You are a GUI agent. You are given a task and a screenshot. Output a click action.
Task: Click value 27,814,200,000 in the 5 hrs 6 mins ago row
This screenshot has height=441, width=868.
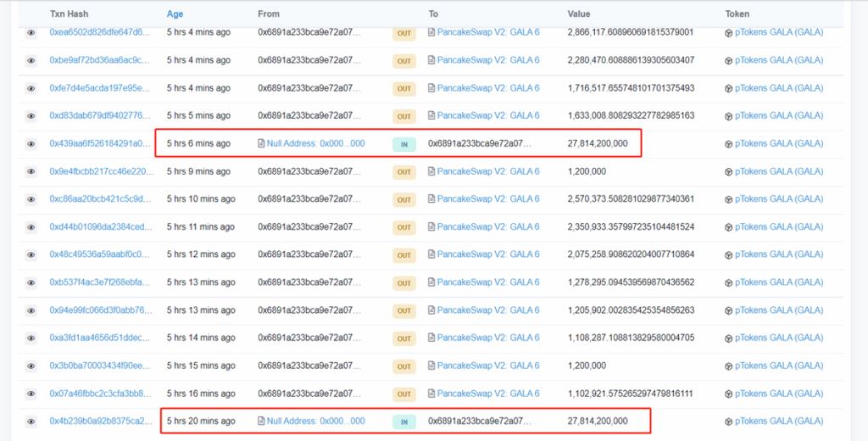598,143
